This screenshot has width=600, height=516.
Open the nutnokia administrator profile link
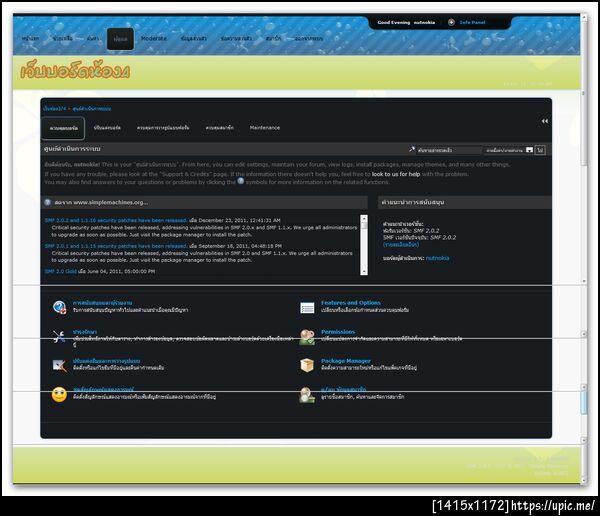[x=437, y=258]
